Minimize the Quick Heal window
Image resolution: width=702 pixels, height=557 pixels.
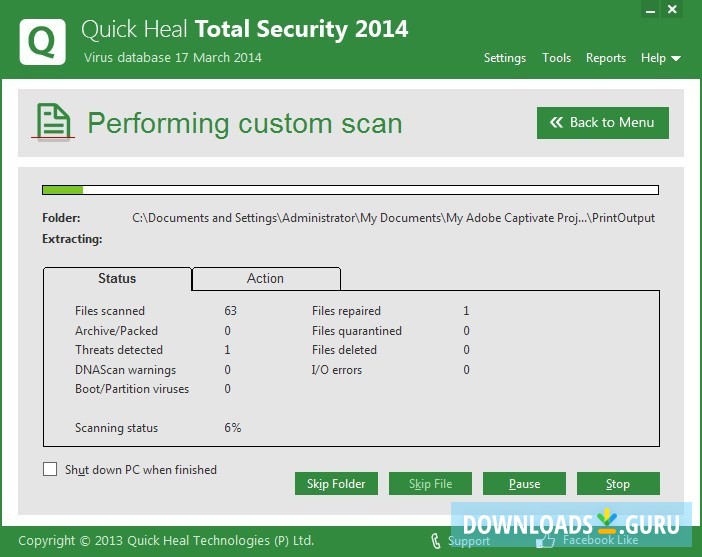tap(651, 9)
